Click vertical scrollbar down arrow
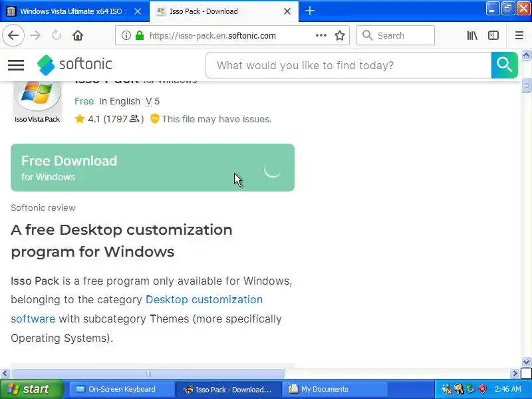 tap(526, 362)
